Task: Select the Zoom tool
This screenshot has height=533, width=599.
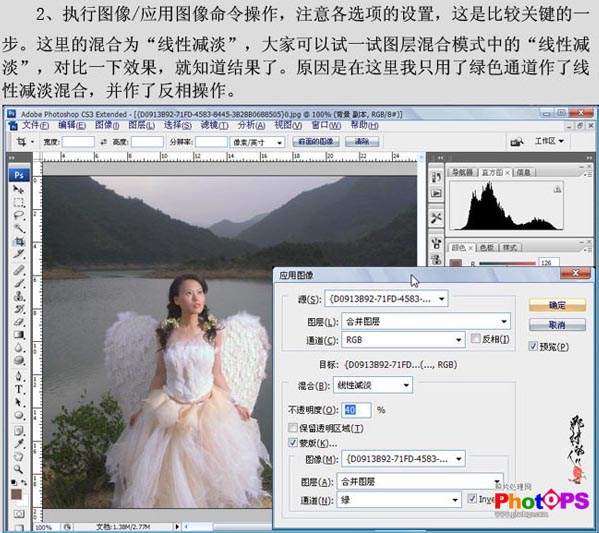Action: click(x=18, y=469)
